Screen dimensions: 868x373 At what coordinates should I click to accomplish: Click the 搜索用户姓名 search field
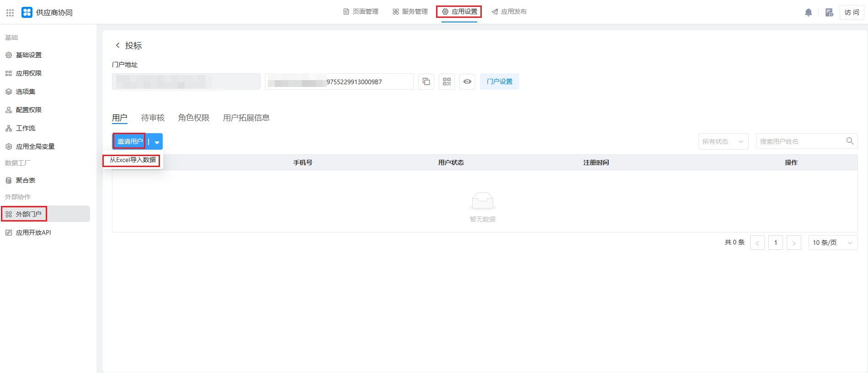(x=800, y=141)
